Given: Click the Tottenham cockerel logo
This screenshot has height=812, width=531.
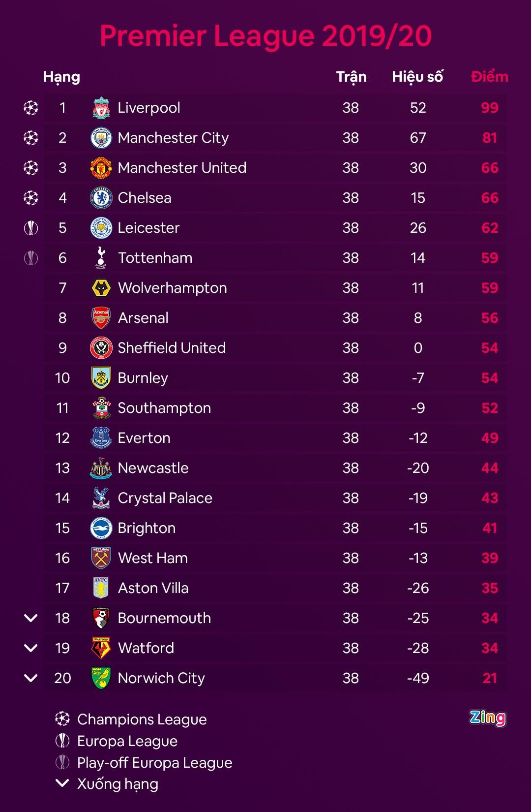Looking at the screenshot, I should (x=101, y=258).
